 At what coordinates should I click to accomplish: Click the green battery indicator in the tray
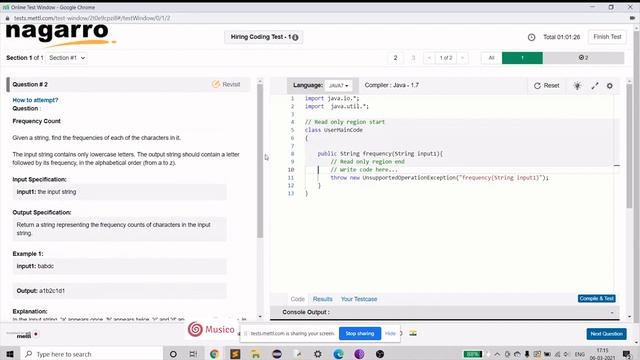(472, 354)
